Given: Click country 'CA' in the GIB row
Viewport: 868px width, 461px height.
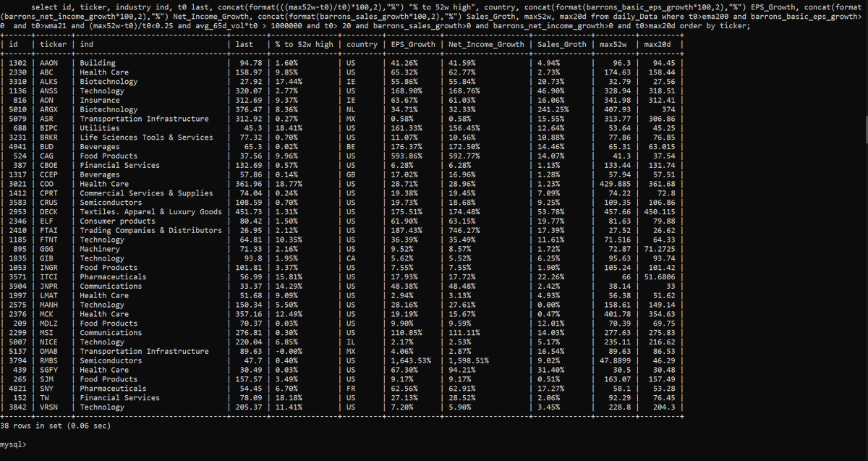Looking at the screenshot, I should point(351,258).
